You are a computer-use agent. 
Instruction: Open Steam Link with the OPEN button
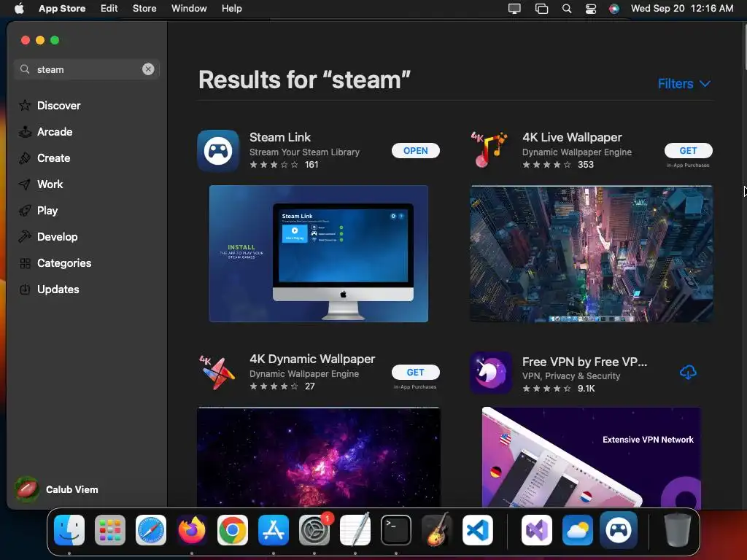point(415,150)
